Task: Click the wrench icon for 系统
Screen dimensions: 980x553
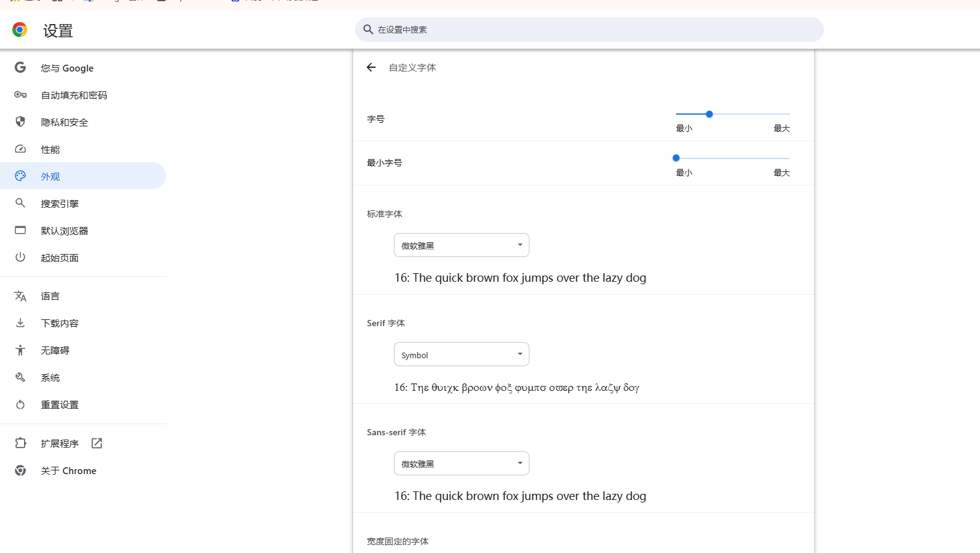Action: tap(20, 377)
